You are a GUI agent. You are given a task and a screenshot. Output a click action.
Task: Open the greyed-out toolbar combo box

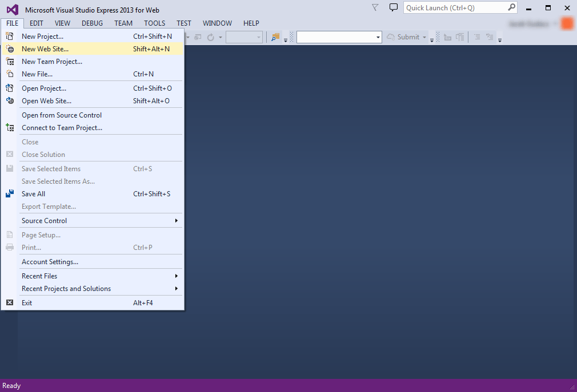[244, 37]
